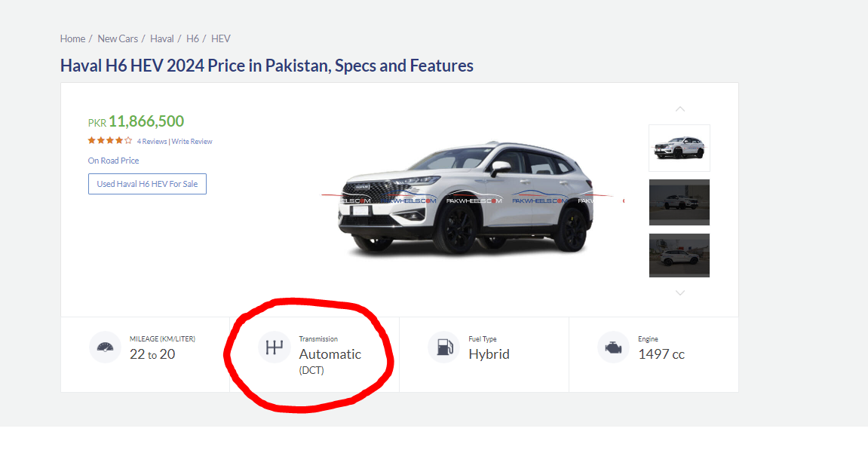Click the star rating icons
868x450 pixels.
pyautogui.click(x=110, y=141)
